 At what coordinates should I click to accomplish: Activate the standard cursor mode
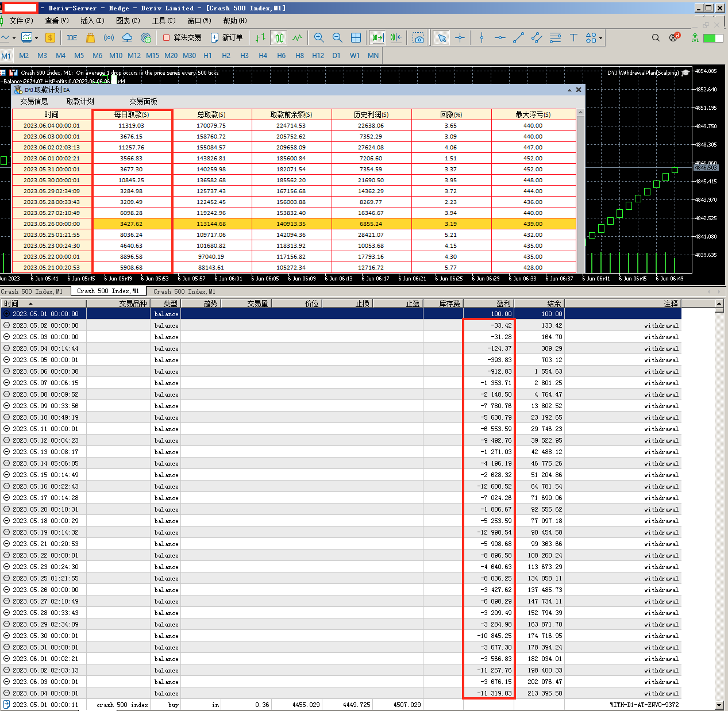[x=441, y=38]
